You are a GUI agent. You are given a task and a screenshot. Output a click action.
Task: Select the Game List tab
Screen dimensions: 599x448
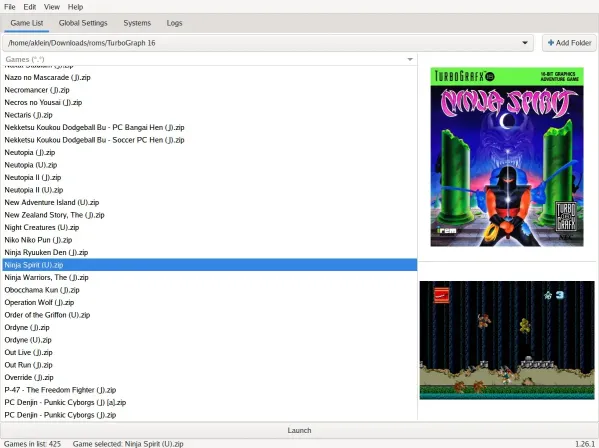tap(27, 23)
